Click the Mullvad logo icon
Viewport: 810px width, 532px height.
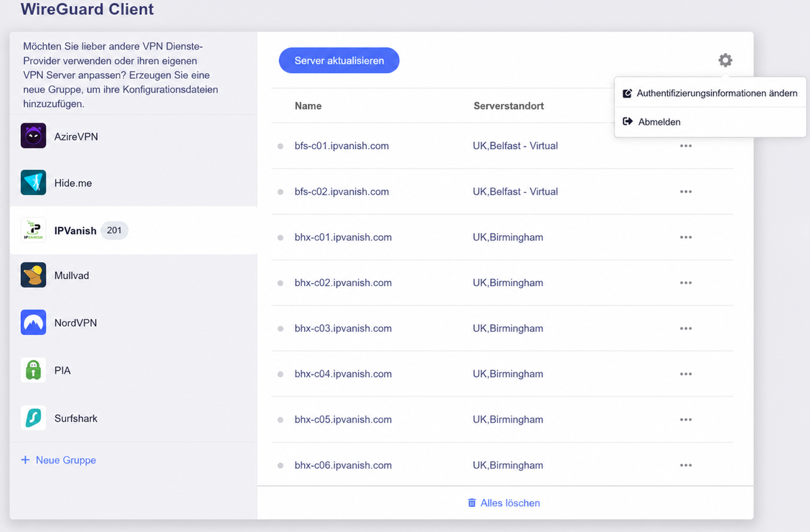click(34, 275)
